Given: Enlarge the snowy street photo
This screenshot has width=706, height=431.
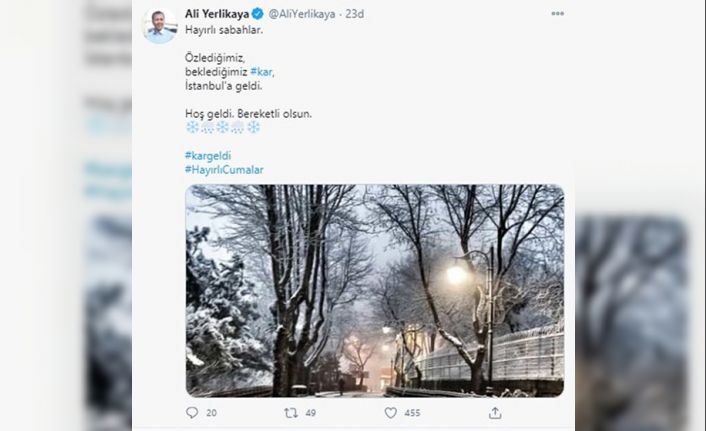Looking at the screenshot, I should pos(374,290).
